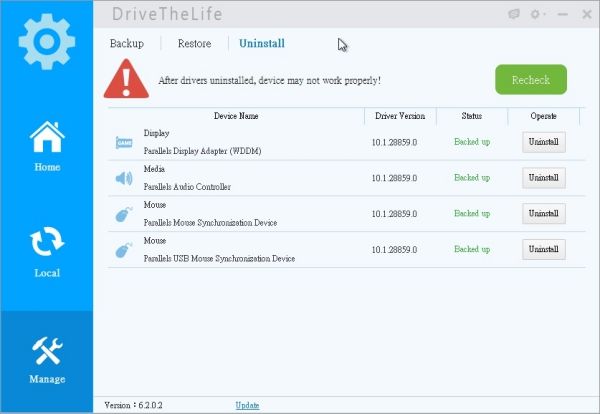Click 'Backed up' status in Media row
Screen dimensions: 600x414
472,178
